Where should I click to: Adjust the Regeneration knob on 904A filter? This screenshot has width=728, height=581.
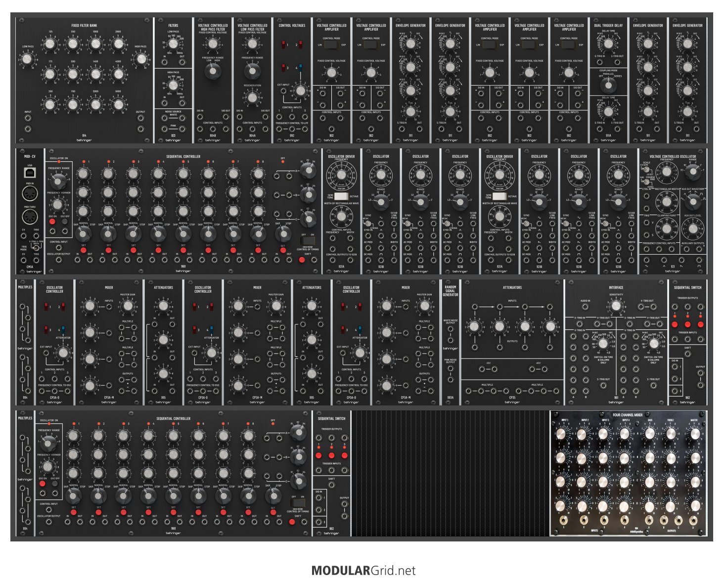[253, 98]
